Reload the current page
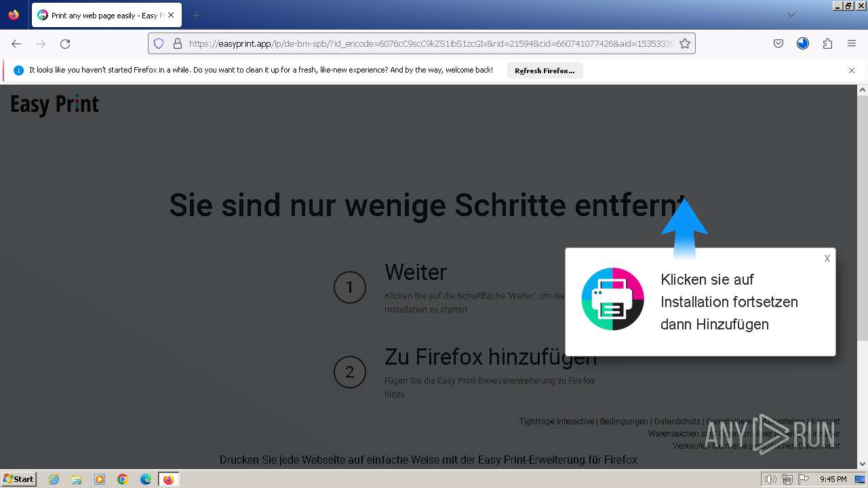The height and width of the screenshot is (488, 868). 65,43
